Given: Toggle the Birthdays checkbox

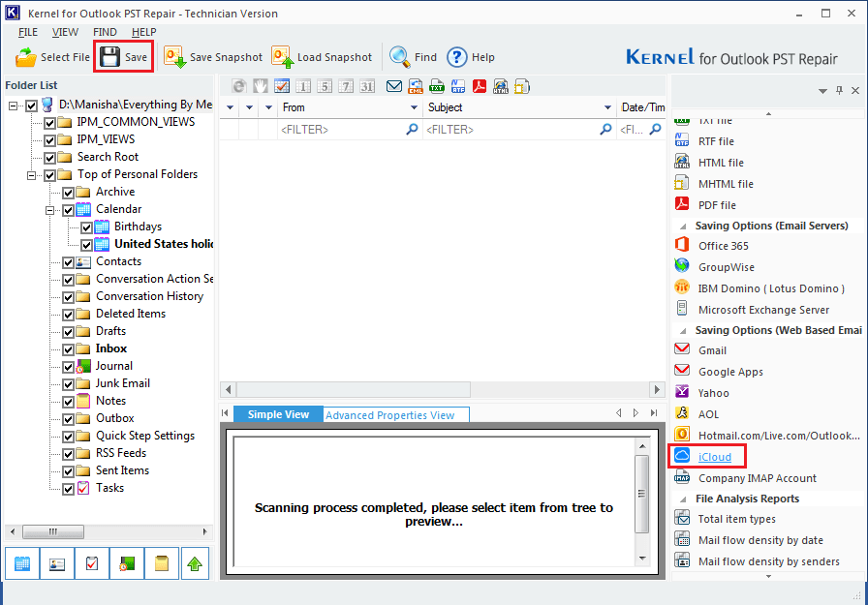Looking at the screenshot, I should [x=87, y=227].
